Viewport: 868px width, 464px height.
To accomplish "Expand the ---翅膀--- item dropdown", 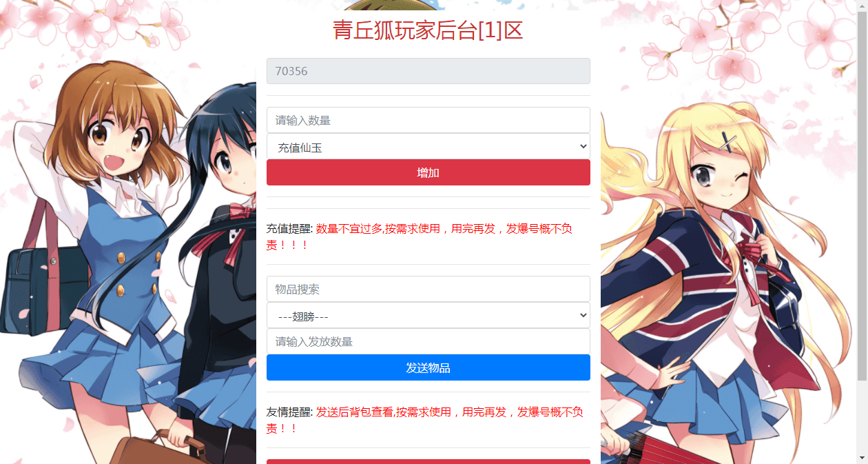I will pos(428,315).
